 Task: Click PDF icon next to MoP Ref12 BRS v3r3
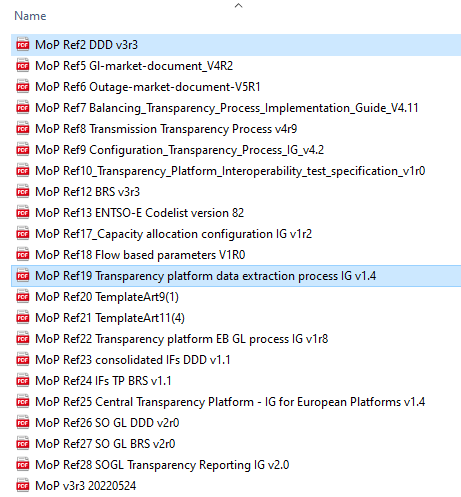pyautogui.click(x=23, y=192)
